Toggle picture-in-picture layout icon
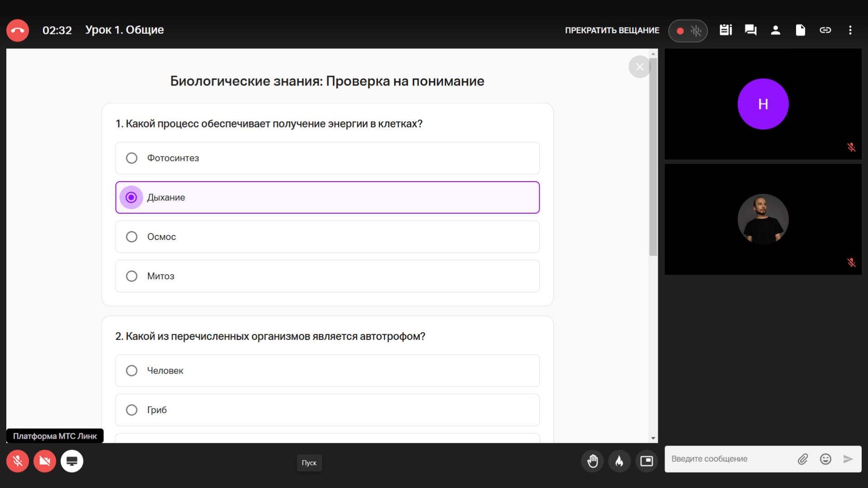Image resolution: width=868 pixels, height=488 pixels. [646, 461]
